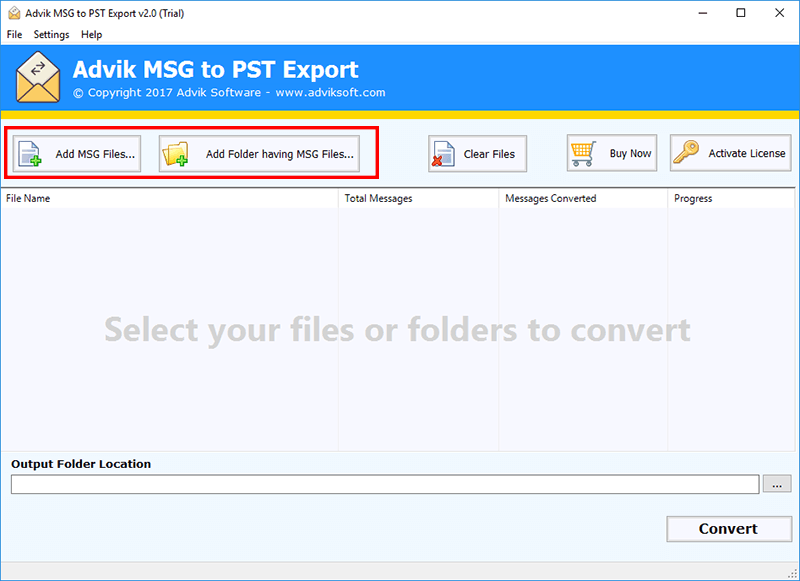Click the app icon in the title bar
Viewport: 800px width, 581px height.
point(14,13)
